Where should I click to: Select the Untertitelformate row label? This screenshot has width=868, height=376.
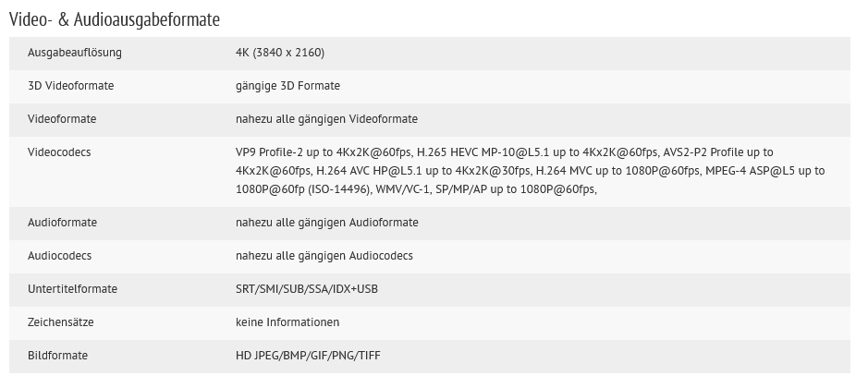pyautogui.click(x=72, y=288)
